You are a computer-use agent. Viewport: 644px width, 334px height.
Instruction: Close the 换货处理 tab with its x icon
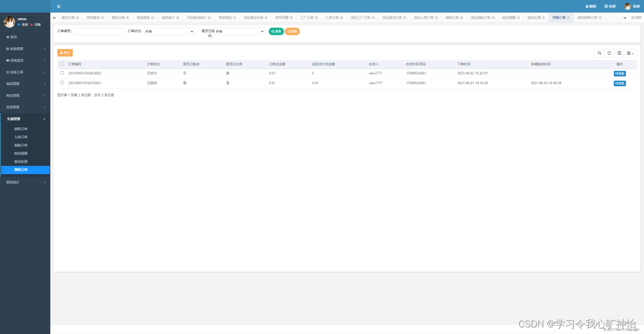tap(543, 18)
